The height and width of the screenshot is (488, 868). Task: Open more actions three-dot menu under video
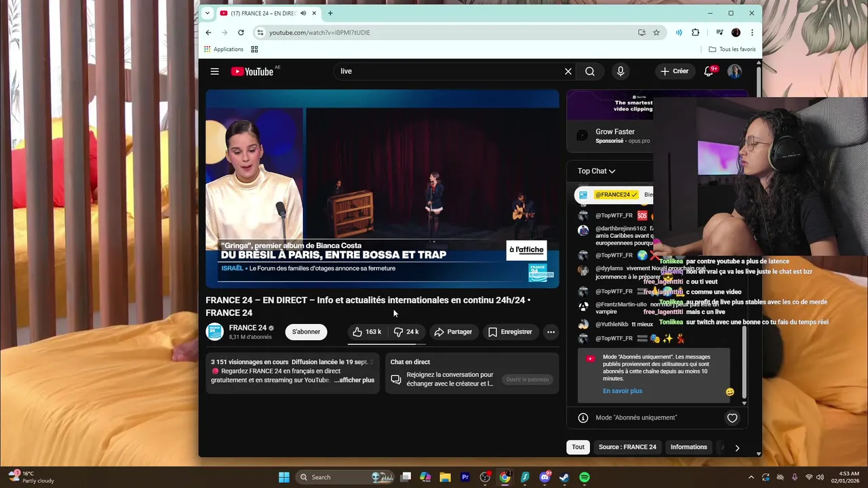click(x=551, y=331)
